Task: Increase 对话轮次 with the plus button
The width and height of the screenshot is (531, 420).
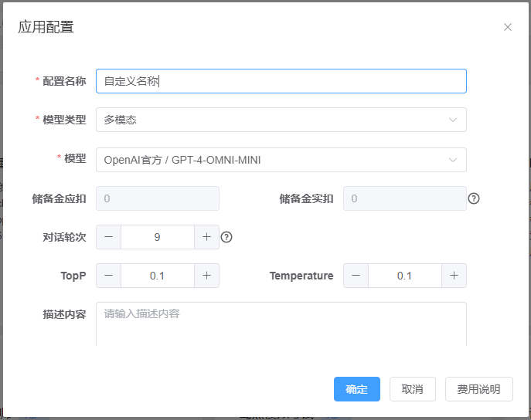Action: (206, 237)
